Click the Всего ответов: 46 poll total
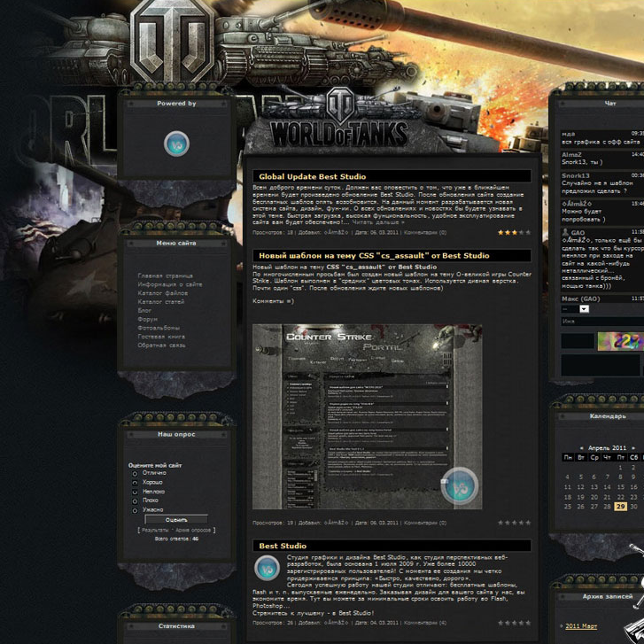 [176, 539]
